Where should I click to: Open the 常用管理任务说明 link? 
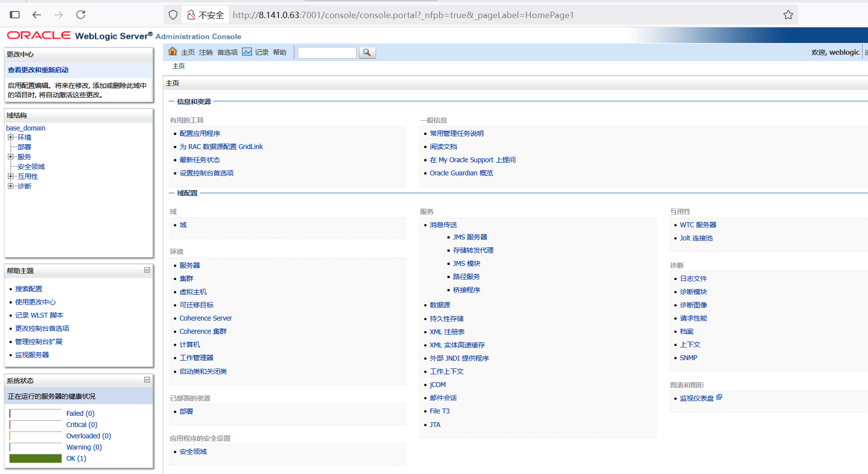[x=457, y=133]
